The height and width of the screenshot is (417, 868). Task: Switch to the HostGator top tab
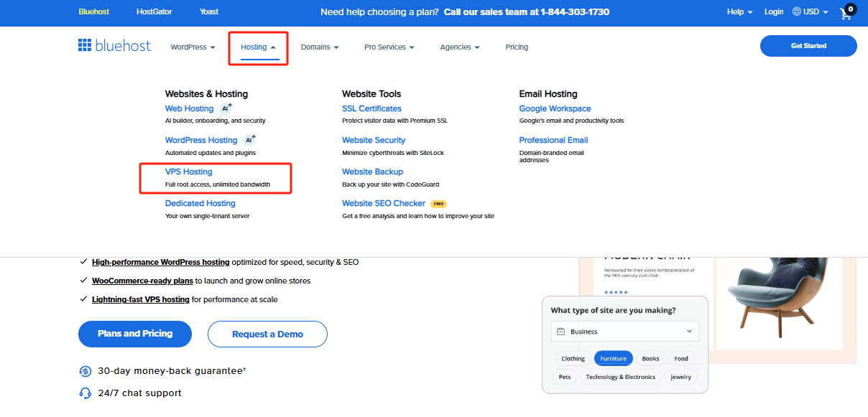pyautogui.click(x=154, y=12)
